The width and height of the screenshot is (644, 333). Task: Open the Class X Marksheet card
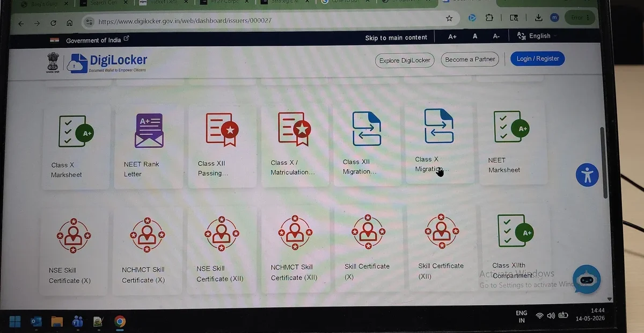[x=76, y=147]
